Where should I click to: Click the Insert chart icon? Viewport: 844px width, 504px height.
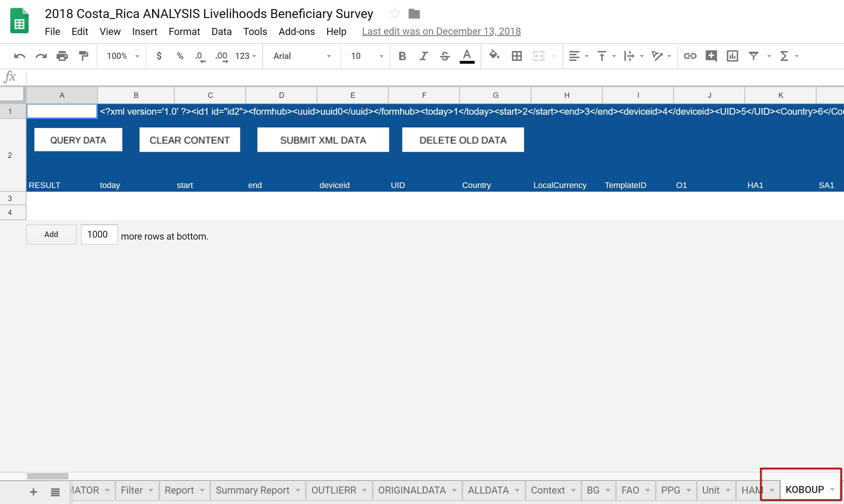click(x=732, y=56)
